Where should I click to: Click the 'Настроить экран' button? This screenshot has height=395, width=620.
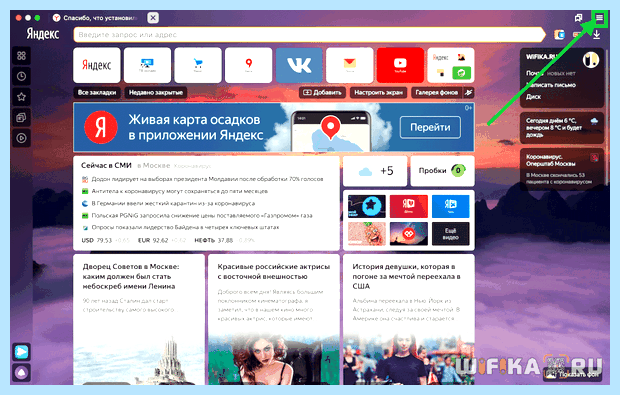(x=378, y=93)
